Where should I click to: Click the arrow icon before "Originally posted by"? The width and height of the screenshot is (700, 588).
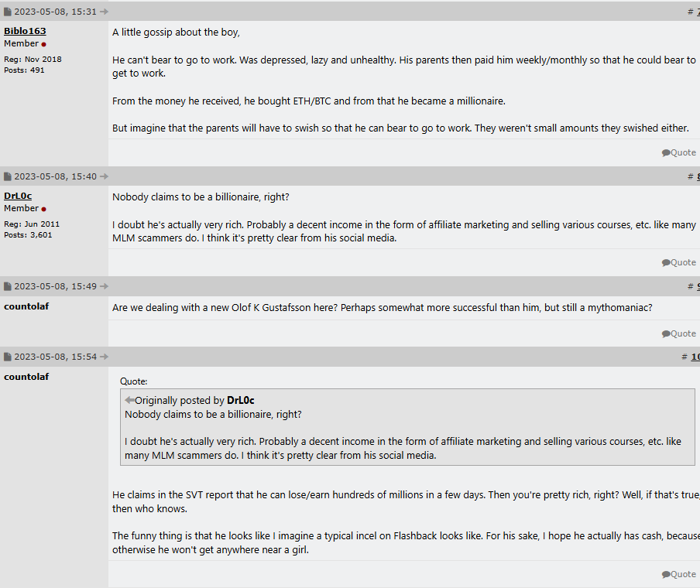tap(129, 400)
